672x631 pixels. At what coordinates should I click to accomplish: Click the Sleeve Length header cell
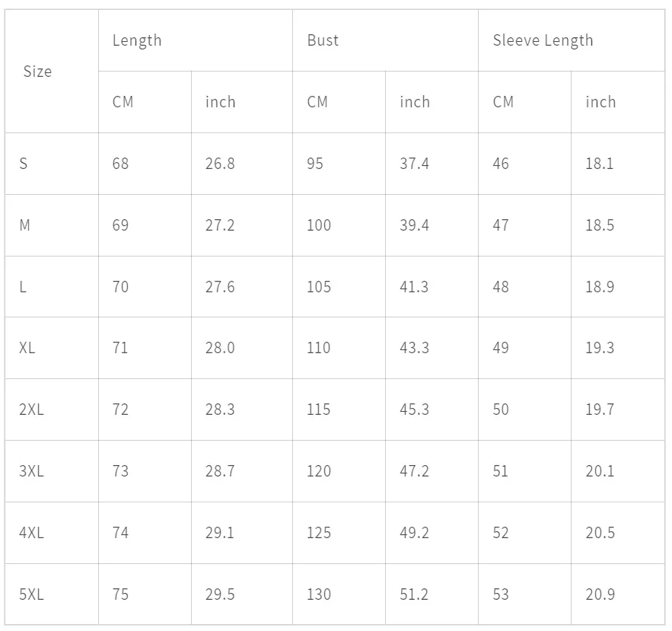543,40
